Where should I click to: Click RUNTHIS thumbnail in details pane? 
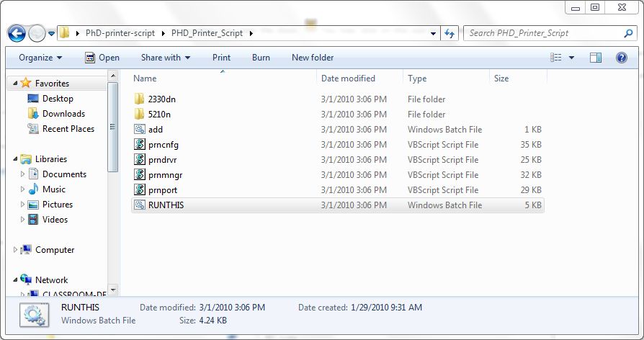pos(34,315)
